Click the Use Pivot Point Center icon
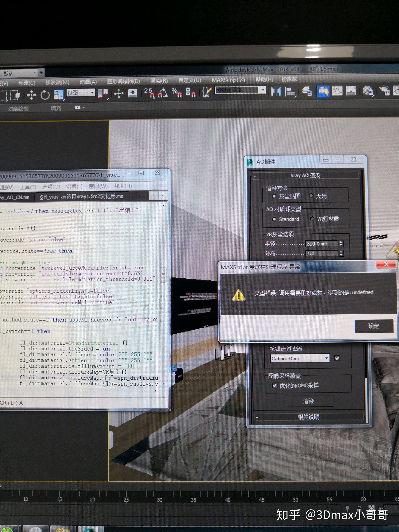The width and height of the screenshot is (399, 532). point(103,94)
